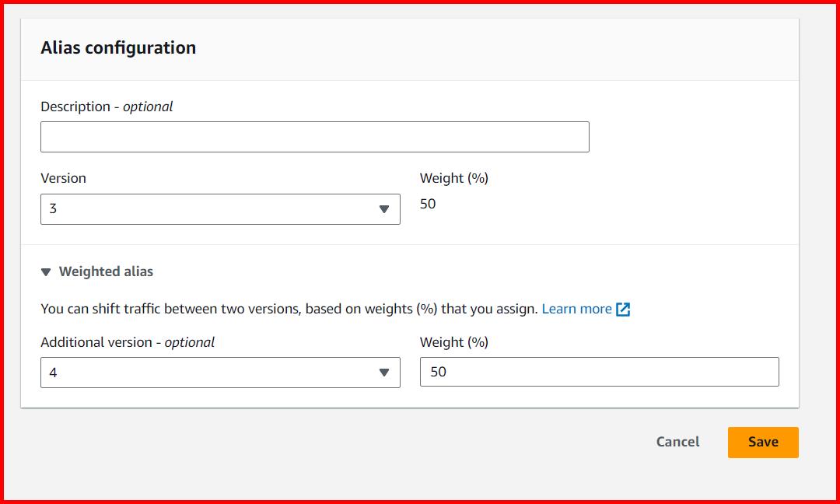Image resolution: width=840 pixels, height=504 pixels.
Task: Click the Weighted alias disclosure triangle
Action: [47, 271]
